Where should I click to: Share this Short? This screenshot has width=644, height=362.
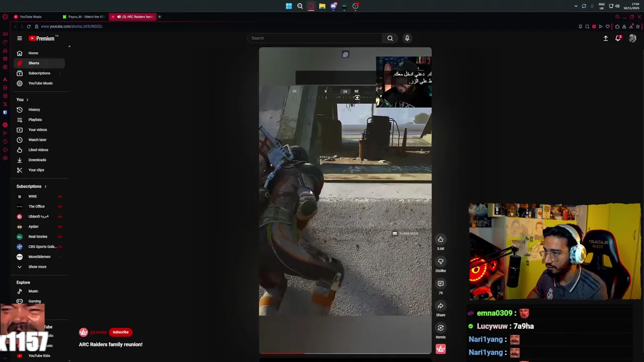[441, 306]
